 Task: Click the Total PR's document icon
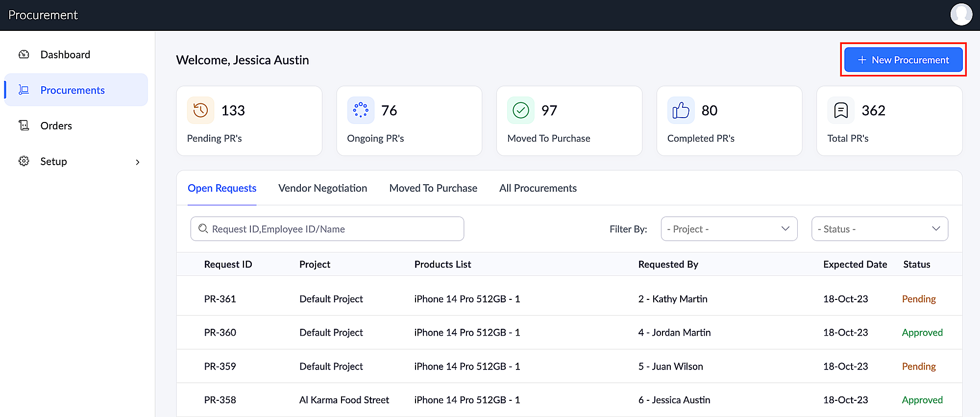(841, 110)
